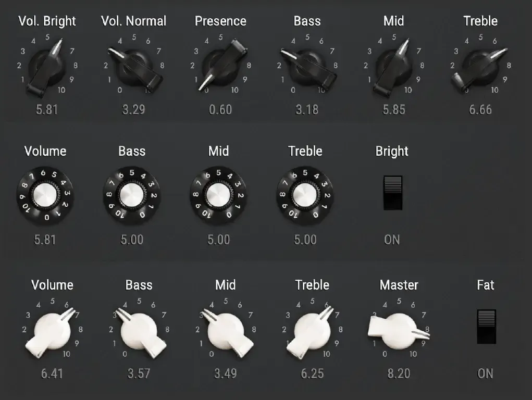The image size is (532, 400).
Task: Click the Bright label text
Action: (391, 151)
